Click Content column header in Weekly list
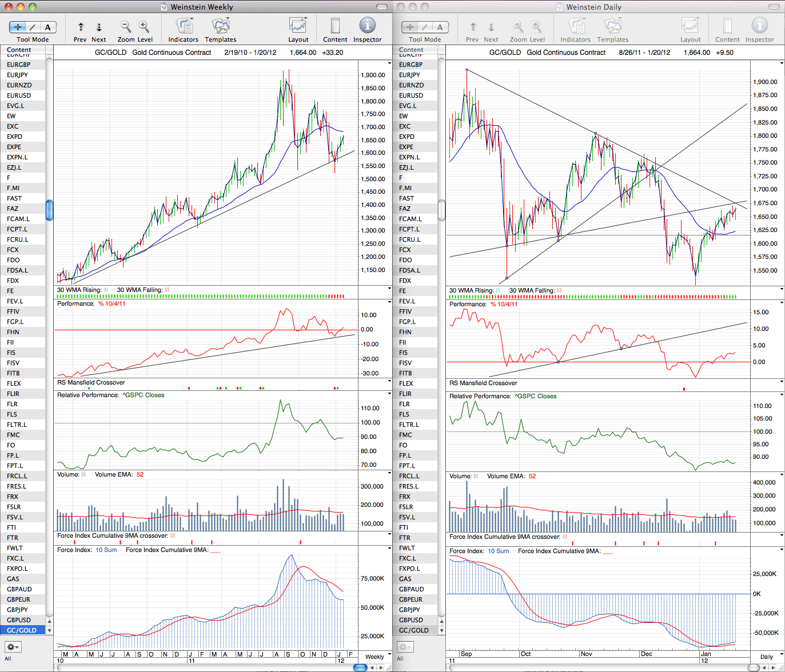The height and width of the screenshot is (672, 785). pyautogui.click(x=23, y=50)
